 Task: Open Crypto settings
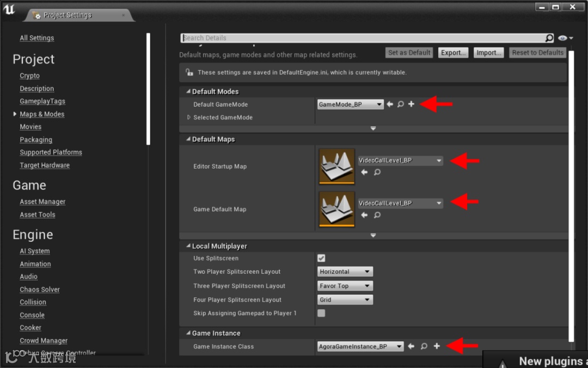click(29, 76)
